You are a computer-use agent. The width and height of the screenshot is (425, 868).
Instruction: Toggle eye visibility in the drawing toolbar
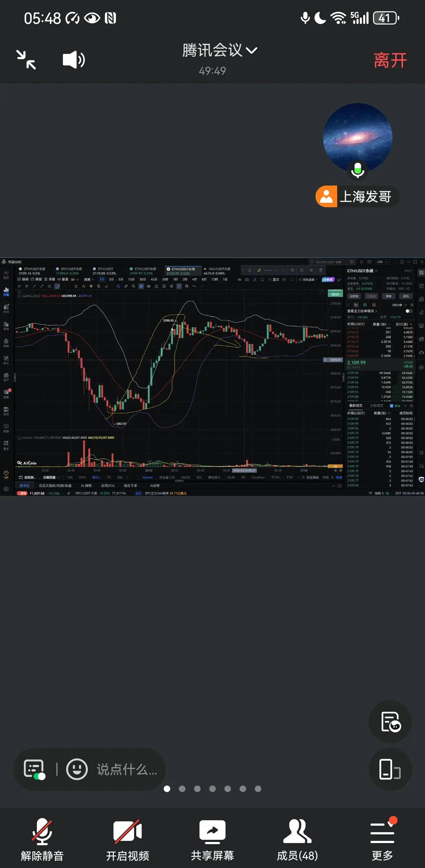[311, 270]
